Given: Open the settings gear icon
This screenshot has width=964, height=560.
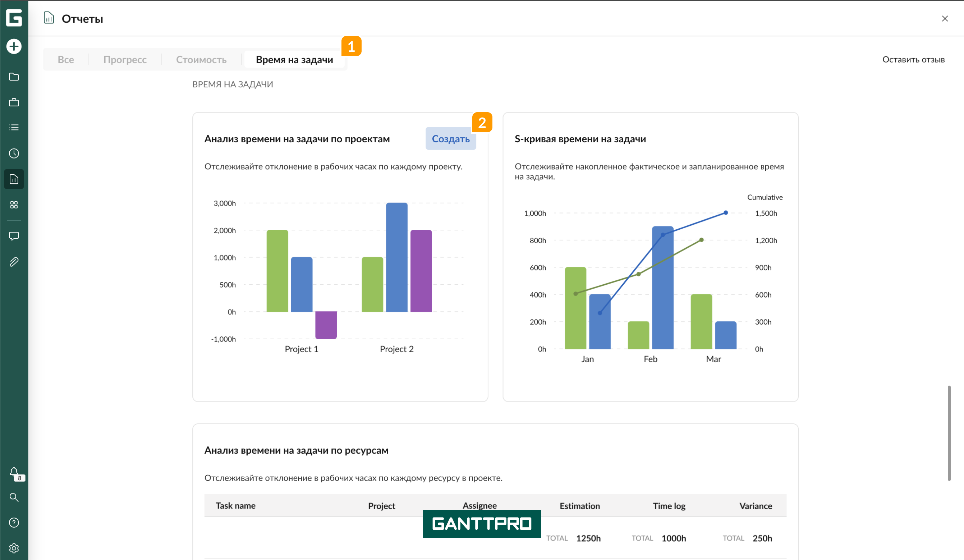Looking at the screenshot, I should [x=14, y=548].
